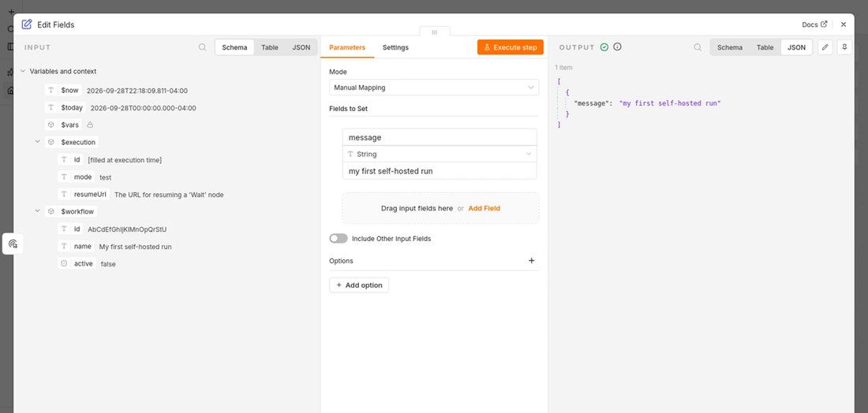
Task: Select the JSON view in OUTPUT panel
Action: 797,47
